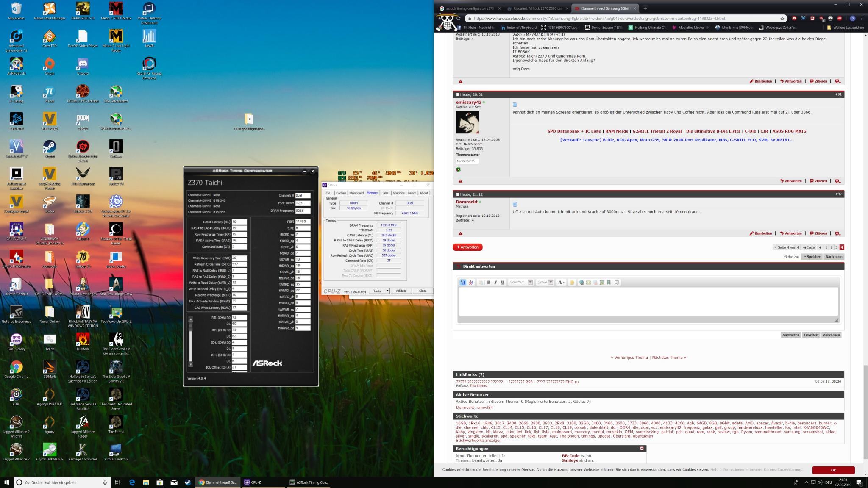Open File Explorer from the taskbar

pos(146,482)
